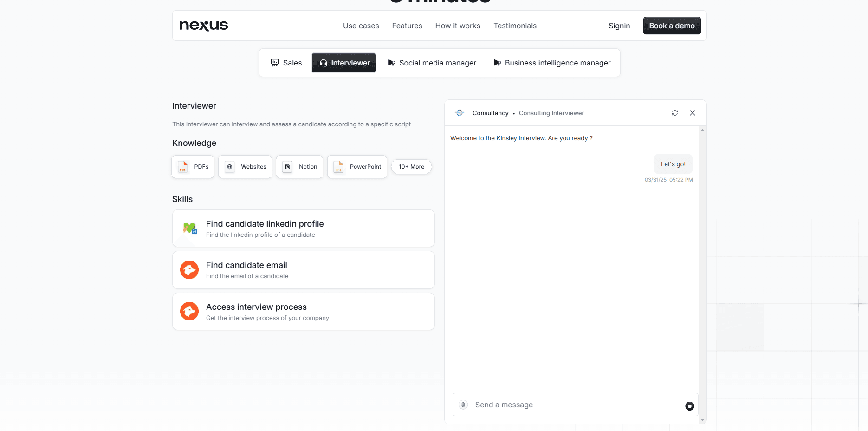
Task: Restart the conversation using the refresh icon
Action: tap(674, 113)
